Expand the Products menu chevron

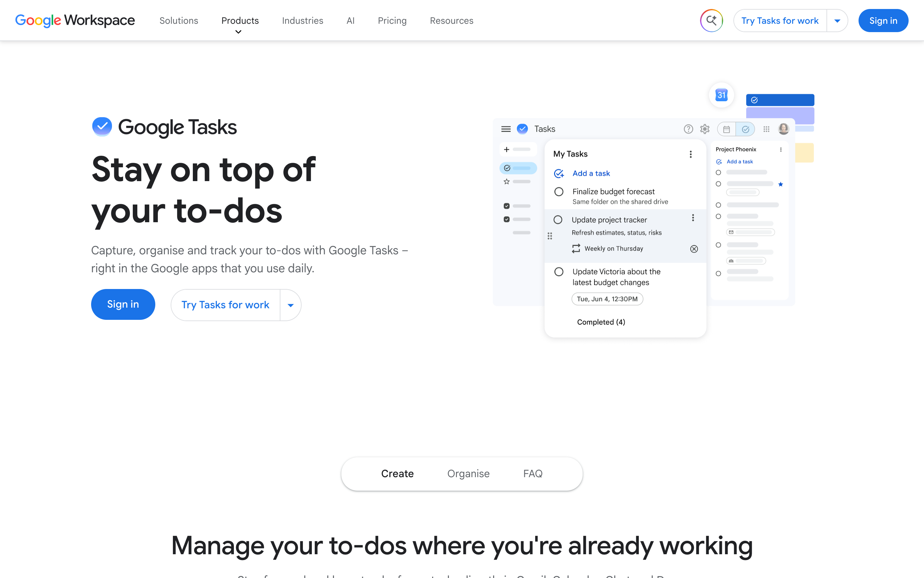point(238,32)
